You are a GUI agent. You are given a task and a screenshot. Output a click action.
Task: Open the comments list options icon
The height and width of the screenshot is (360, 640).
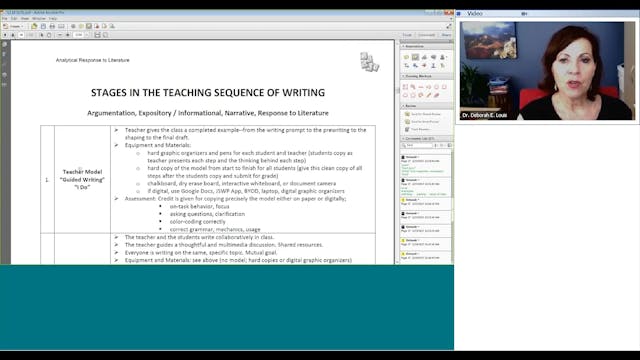449,145
